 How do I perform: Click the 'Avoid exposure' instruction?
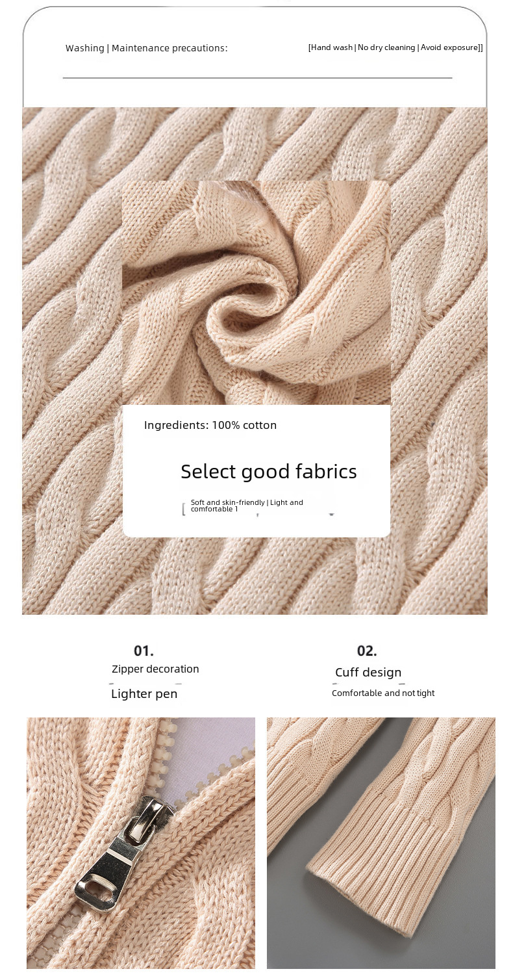pos(449,47)
